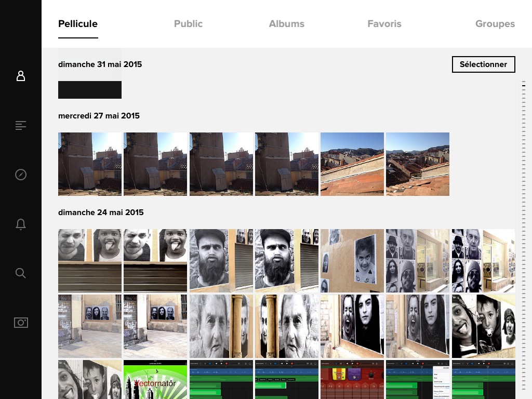The width and height of the screenshot is (532, 399).
Task: Open second multi-portrait storefront photo
Action: point(484,261)
